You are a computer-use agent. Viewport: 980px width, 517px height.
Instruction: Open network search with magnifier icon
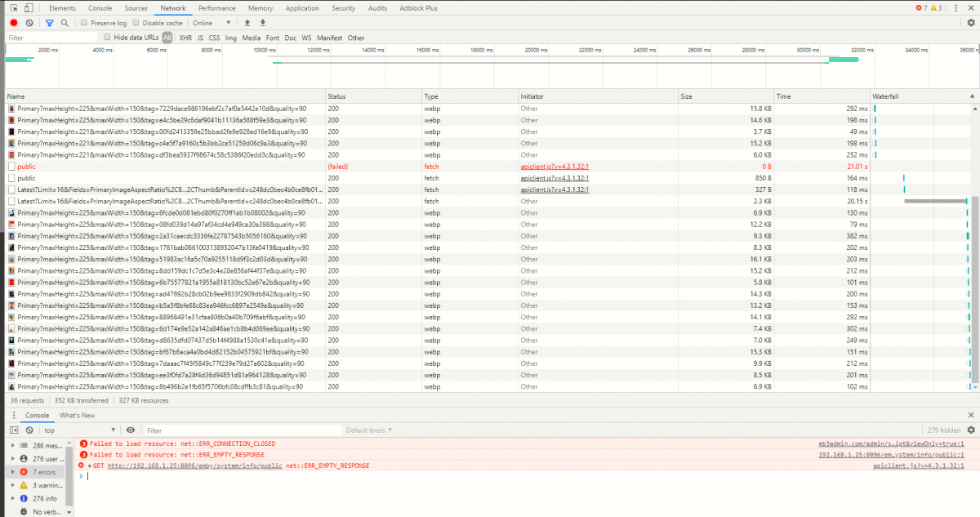point(65,23)
